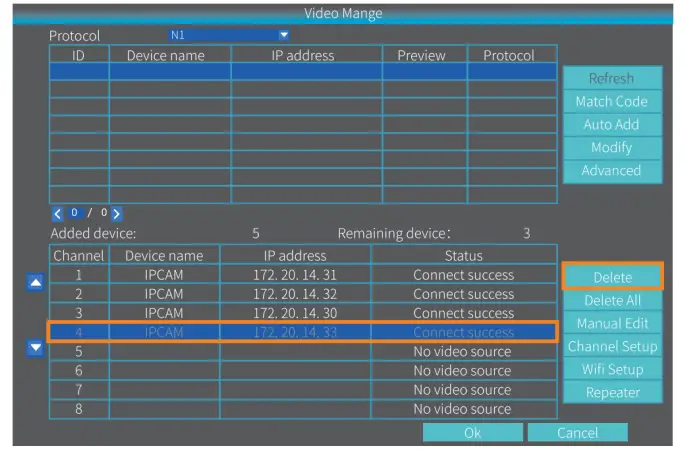This screenshot has width=685, height=451.
Task: Open the Protocol N1 dropdown
Action: tap(228, 35)
